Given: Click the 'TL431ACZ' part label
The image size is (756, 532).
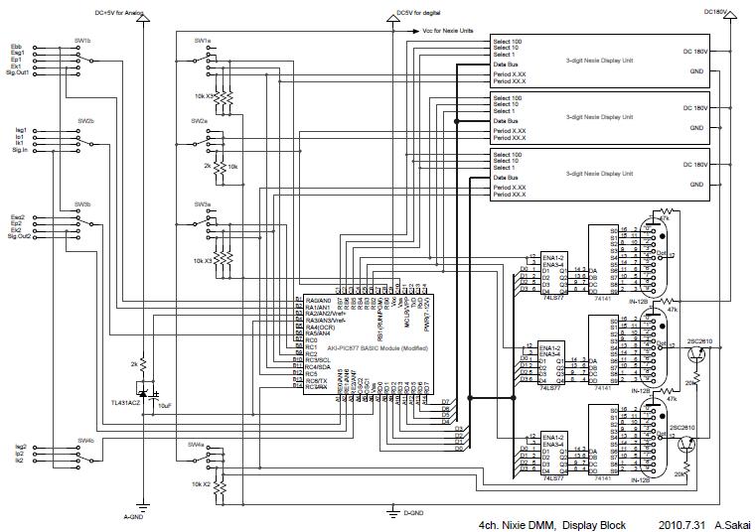Looking at the screenshot, I should [x=126, y=402].
